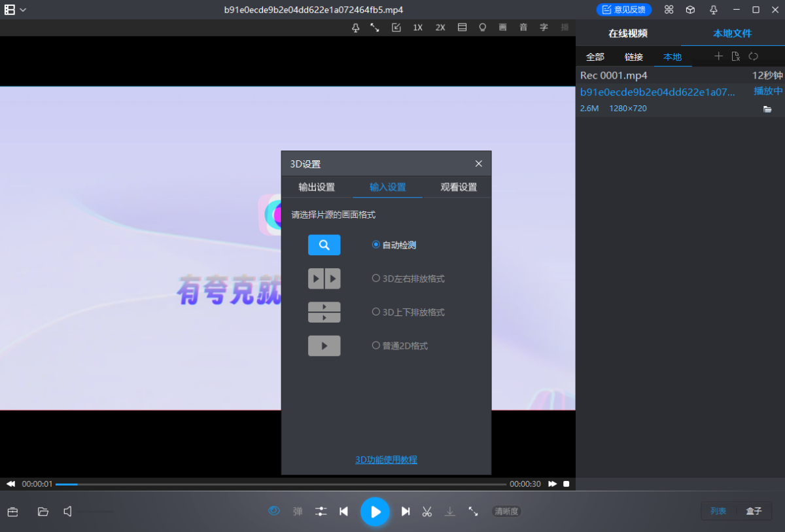Choose the 普通2D格式 radio option

tap(376, 346)
